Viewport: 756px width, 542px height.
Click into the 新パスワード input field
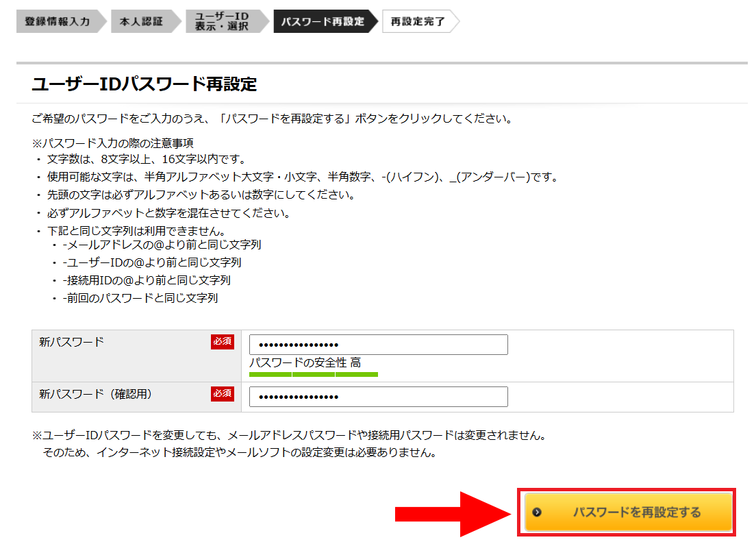tap(378, 345)
